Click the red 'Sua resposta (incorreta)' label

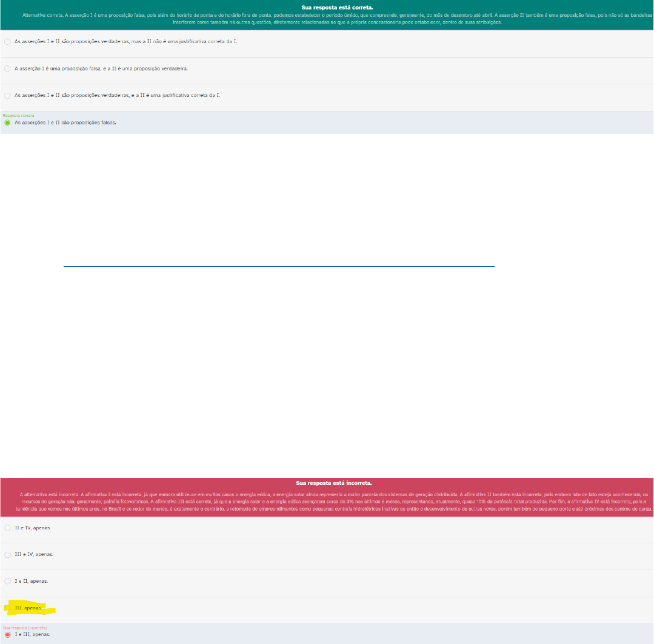[x=25, y=627]
